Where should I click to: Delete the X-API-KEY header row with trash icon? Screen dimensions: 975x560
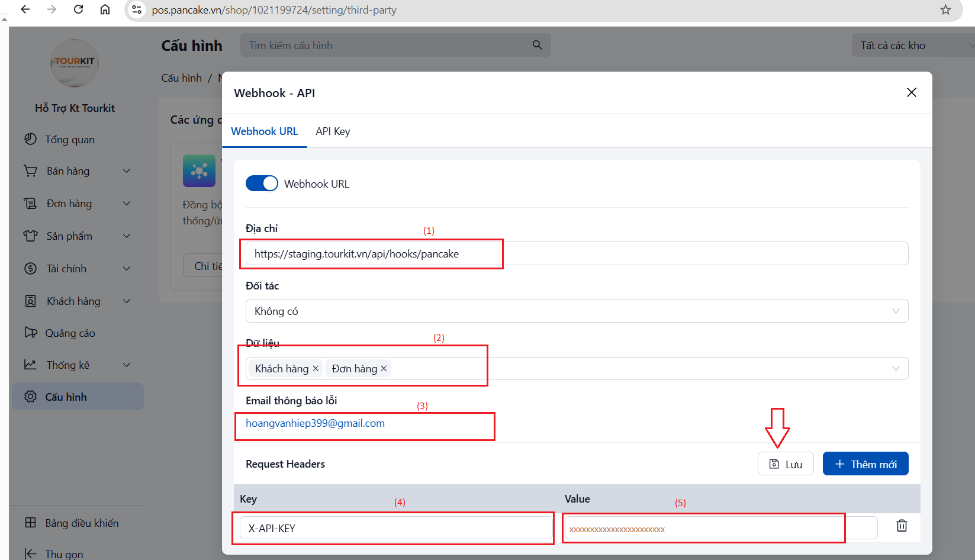point(902,526)
